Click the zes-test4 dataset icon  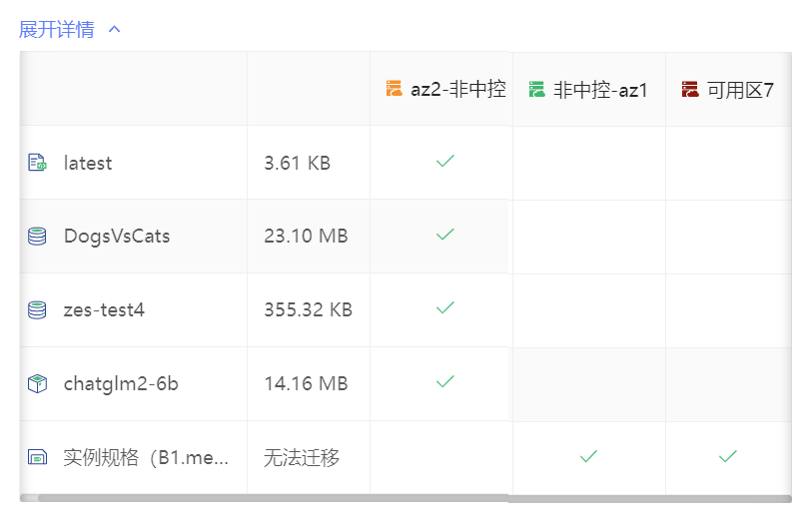37,310
